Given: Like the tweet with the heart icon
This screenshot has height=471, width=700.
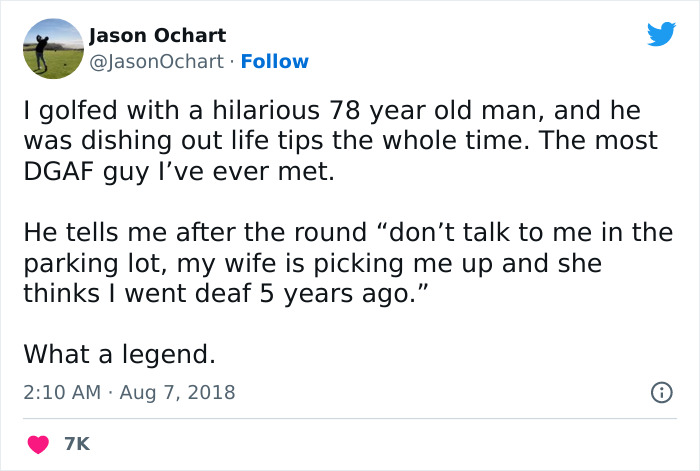Looking at the screenshot, I should pos(39,443).
